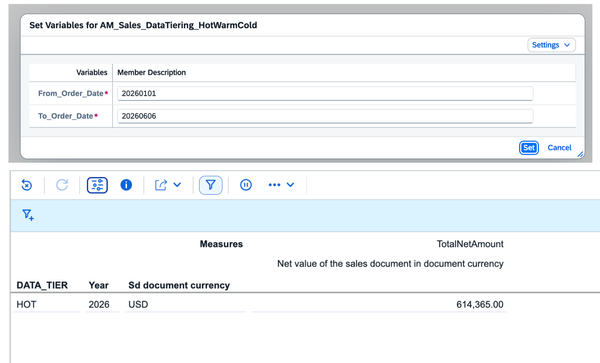
Task: Open the more options ellipsis
Action: click(274, 185)
